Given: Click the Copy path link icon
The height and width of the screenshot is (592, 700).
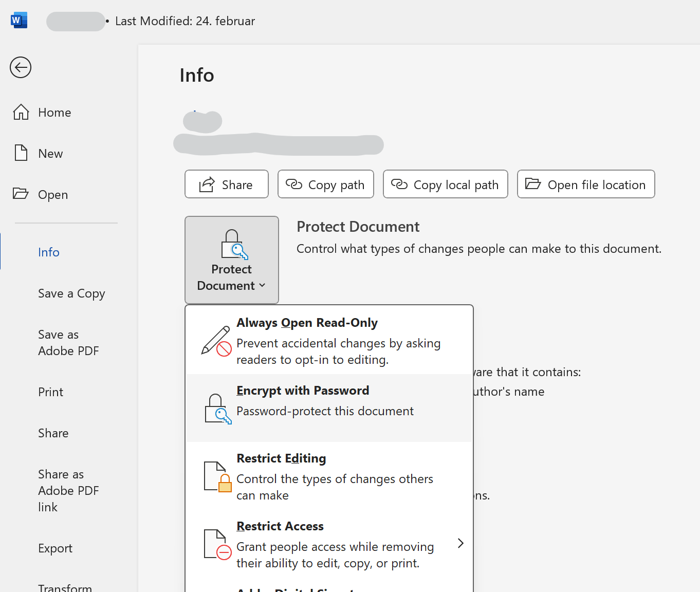Looking at the screenshot, I should pyautogui.click(x=294, y=184).
